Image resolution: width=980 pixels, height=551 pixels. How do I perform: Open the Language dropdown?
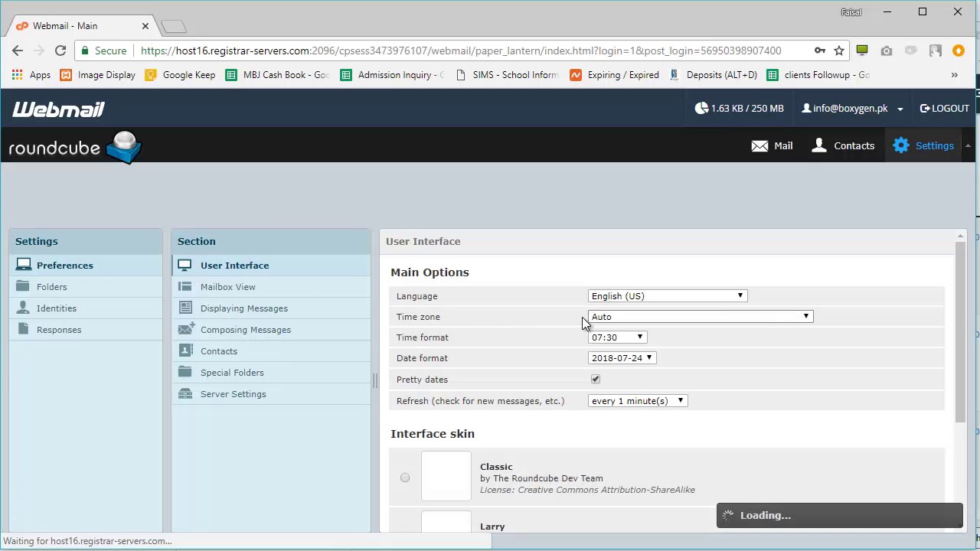click(x=668, y=295)
